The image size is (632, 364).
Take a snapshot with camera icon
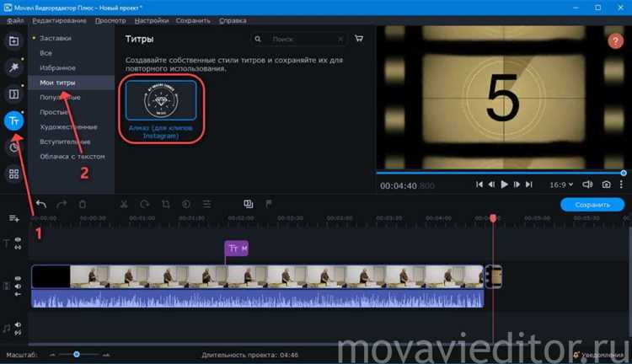tap(606, 185)
